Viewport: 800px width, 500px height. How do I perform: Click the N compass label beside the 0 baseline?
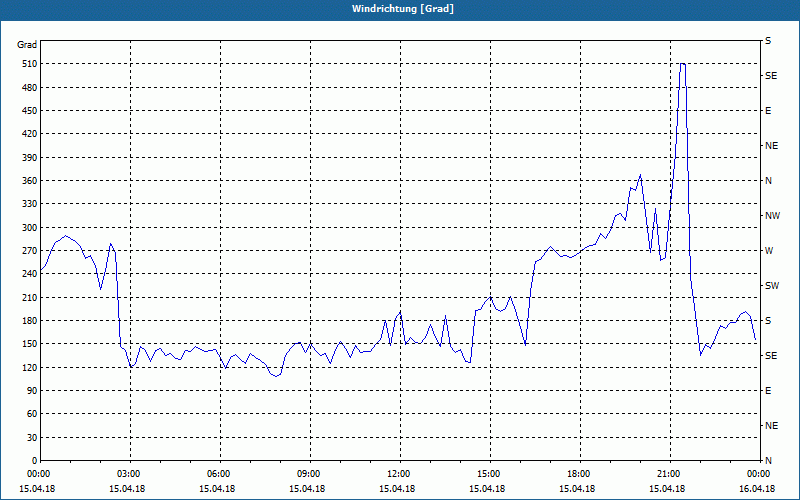768,461
